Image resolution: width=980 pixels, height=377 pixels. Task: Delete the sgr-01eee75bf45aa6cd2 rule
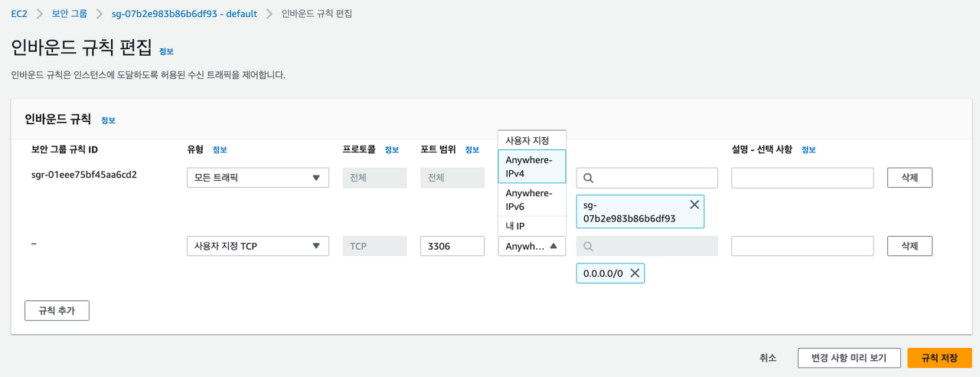pyautogui.click(x=910, y=178)
